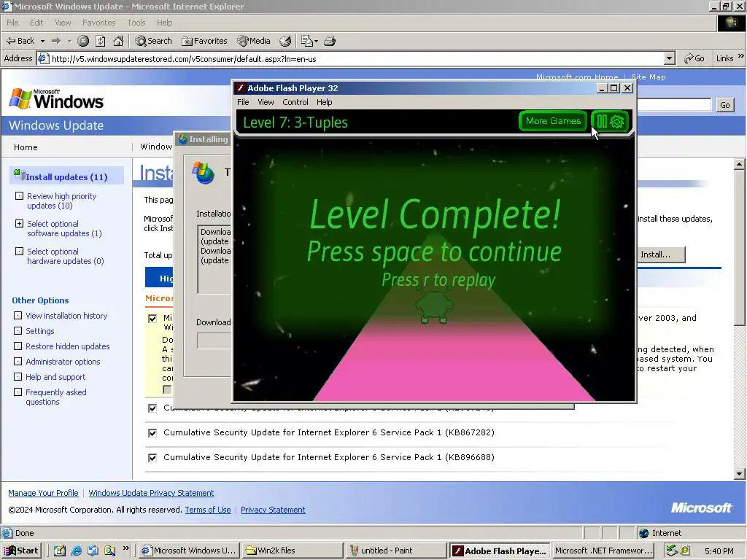Click the More Games button
Image resolution: width=747 pixels, height=560 pixels.
(x=553, y=121)
